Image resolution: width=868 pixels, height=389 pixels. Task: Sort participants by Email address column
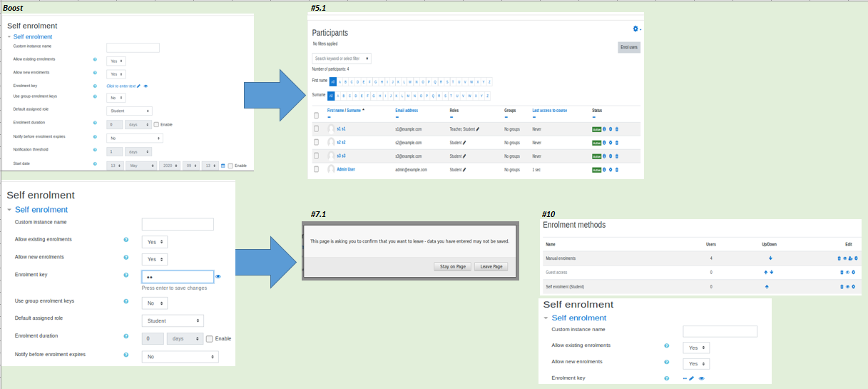pyautogui.click(x=407, y=111)
